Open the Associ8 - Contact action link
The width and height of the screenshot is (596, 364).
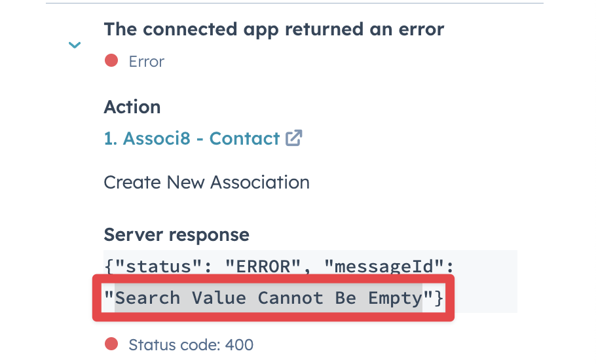pos(191,139)
